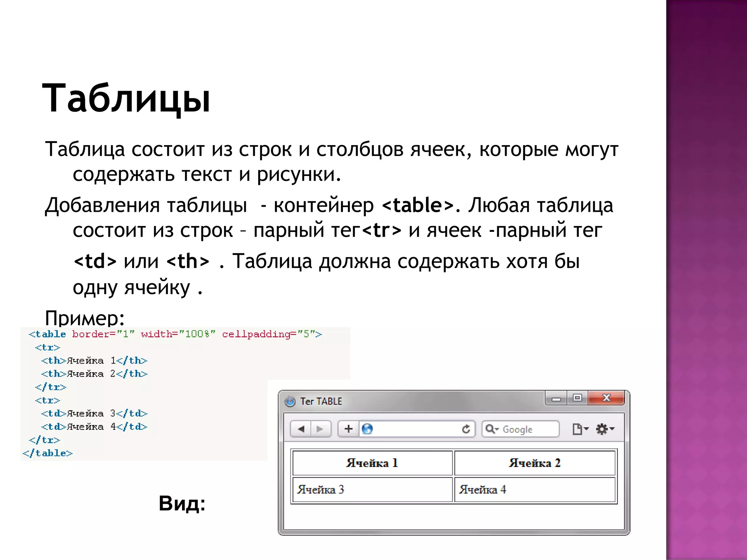Click the browser Back arrow button
The height and width of the screenshot is (560, 747).
pos(301,429)
